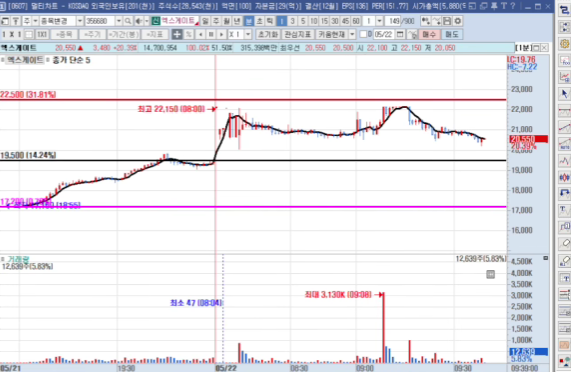Click the 매도 sell button
The height and width of the screenshot is (372, 571).
pos(452,35)
